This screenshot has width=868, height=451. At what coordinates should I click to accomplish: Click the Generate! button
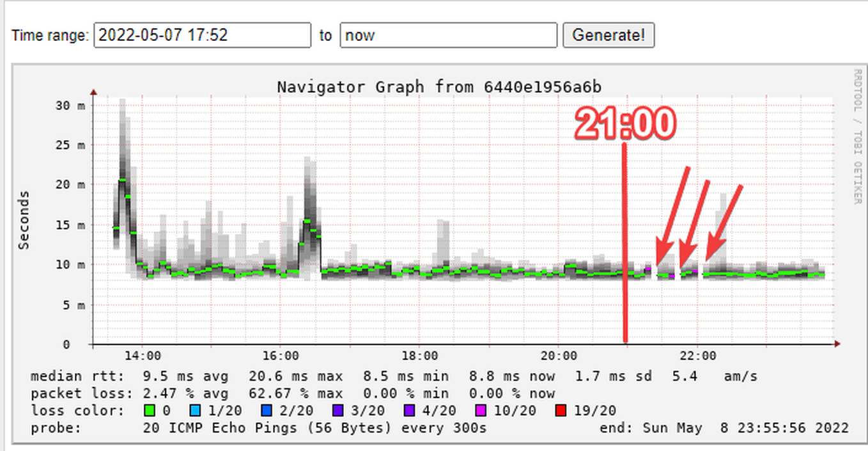click(608, 35)
